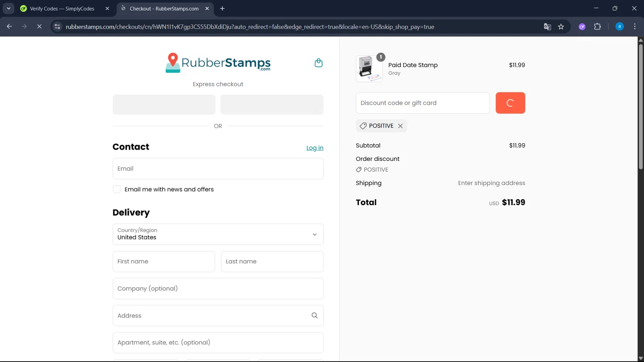
Task: Click the Subtotal label
Action: tap(368, 145)
